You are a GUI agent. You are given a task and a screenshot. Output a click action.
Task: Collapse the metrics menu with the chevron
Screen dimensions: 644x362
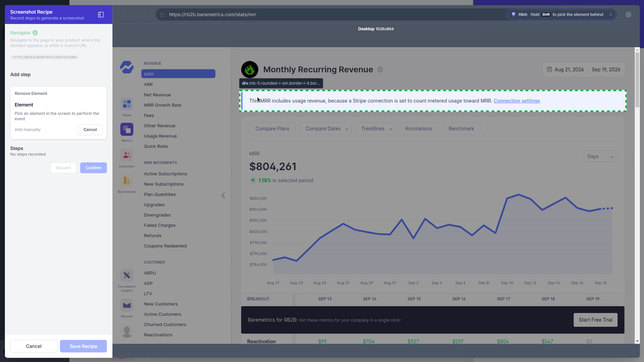click(223, 195)
